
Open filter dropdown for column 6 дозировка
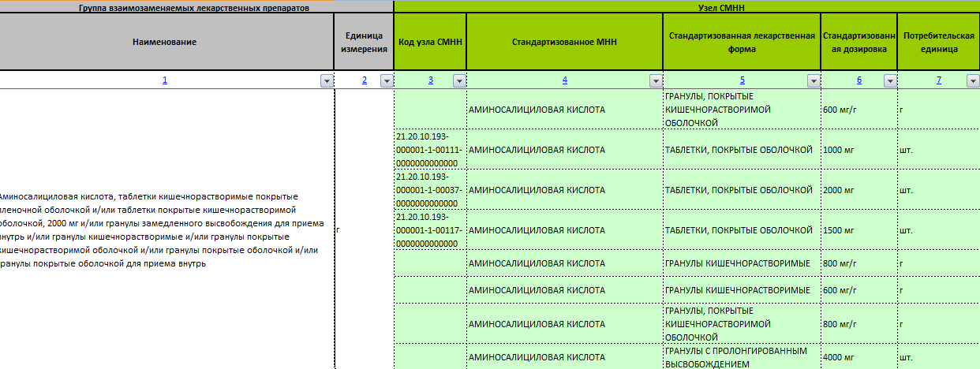889,80
